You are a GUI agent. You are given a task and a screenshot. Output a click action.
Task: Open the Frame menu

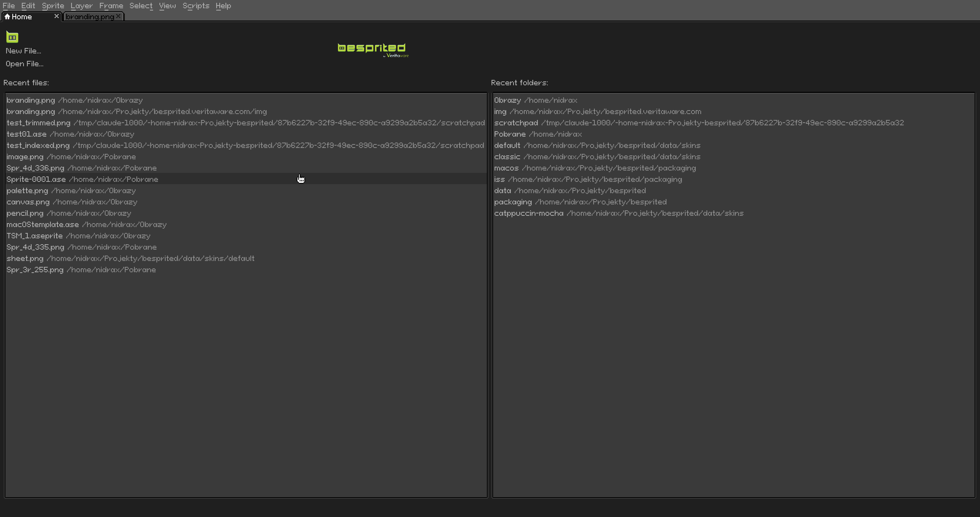[111, 6]
